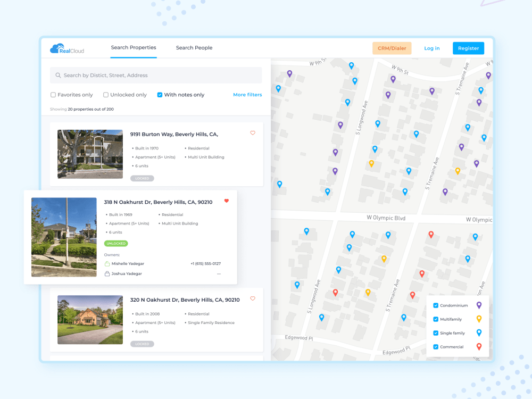Favorite 9191 Burton Way with heart icon
Image resolution: width=532 pixels, height=399 pixels.
coord(253,133)
